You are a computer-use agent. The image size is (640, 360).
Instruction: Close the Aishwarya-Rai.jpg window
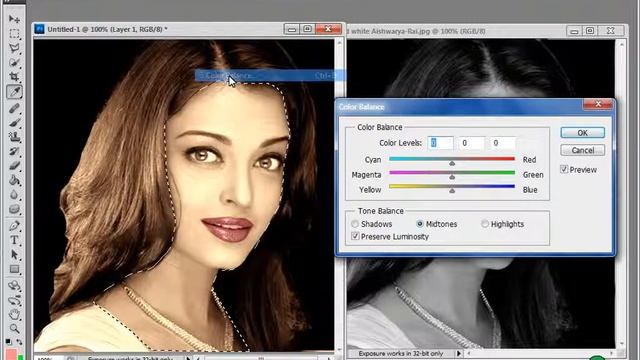click(x=611, y=31)
